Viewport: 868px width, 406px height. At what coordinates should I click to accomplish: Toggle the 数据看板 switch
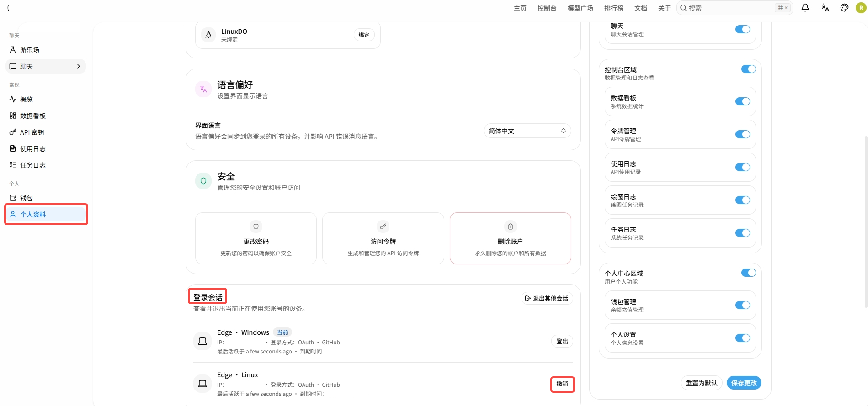[x=743, y=101]
